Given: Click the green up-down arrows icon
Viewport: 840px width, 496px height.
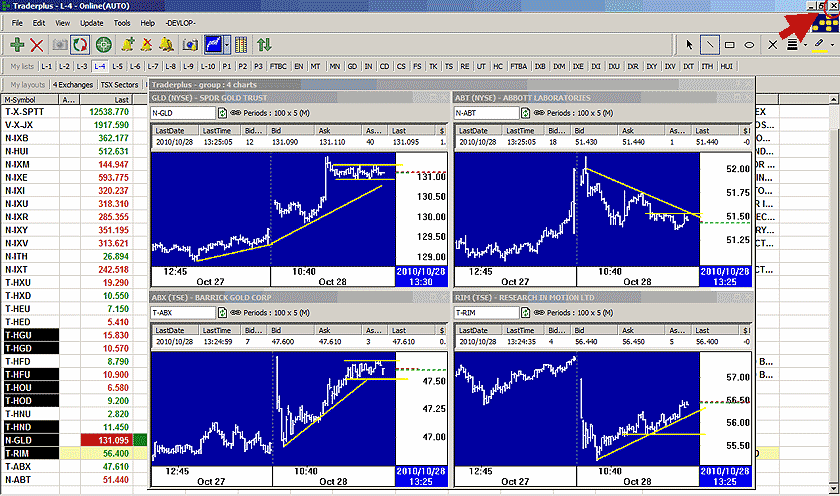Looking at the screenshot, I should (264, 45).
